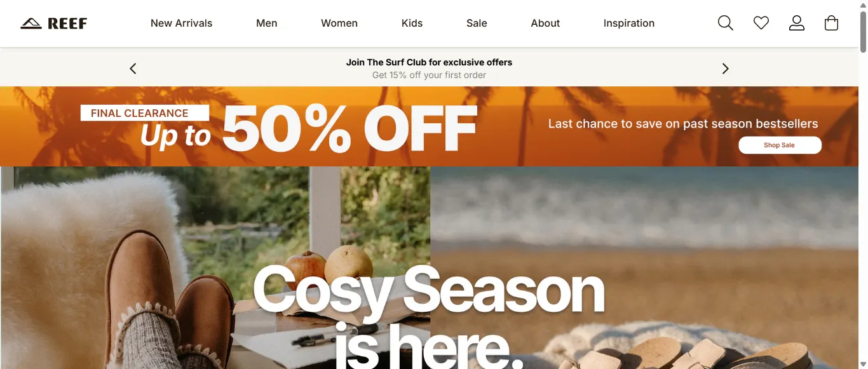Screen dimensions: 868x369
Task: Open the Inspiration menu item
Action: 629,23
